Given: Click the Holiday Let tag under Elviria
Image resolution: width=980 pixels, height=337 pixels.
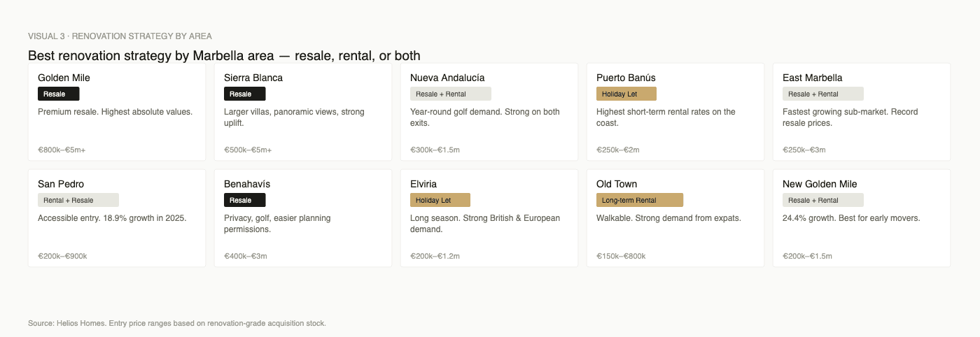Looking at the screenshot, I should click(x=440, y=200).
